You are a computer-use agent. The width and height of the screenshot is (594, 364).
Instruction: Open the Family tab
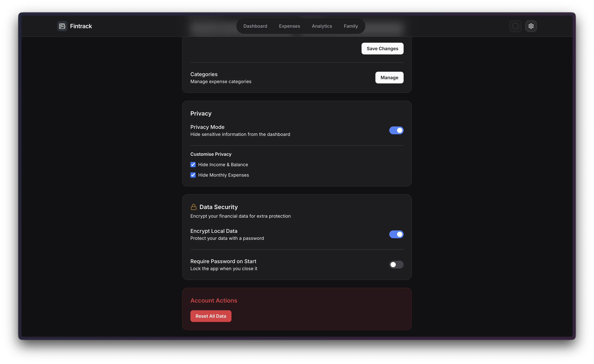tap(351, 26)
